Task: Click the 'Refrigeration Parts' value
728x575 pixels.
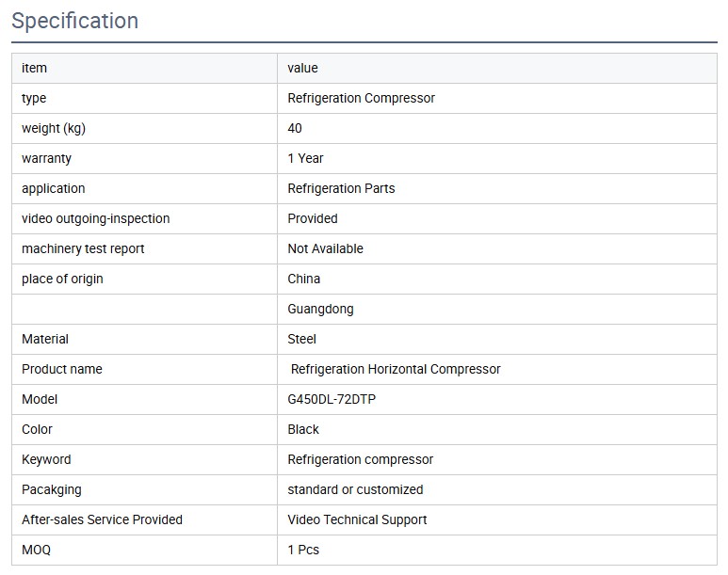Action: (341, 189)
